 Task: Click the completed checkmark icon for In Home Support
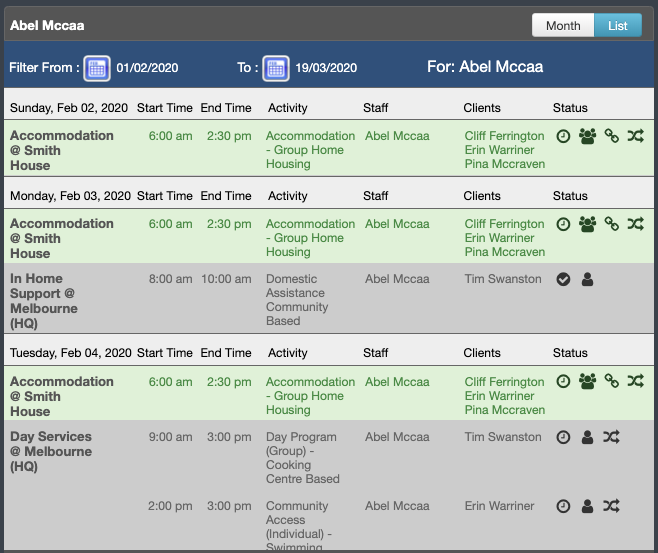563,279
